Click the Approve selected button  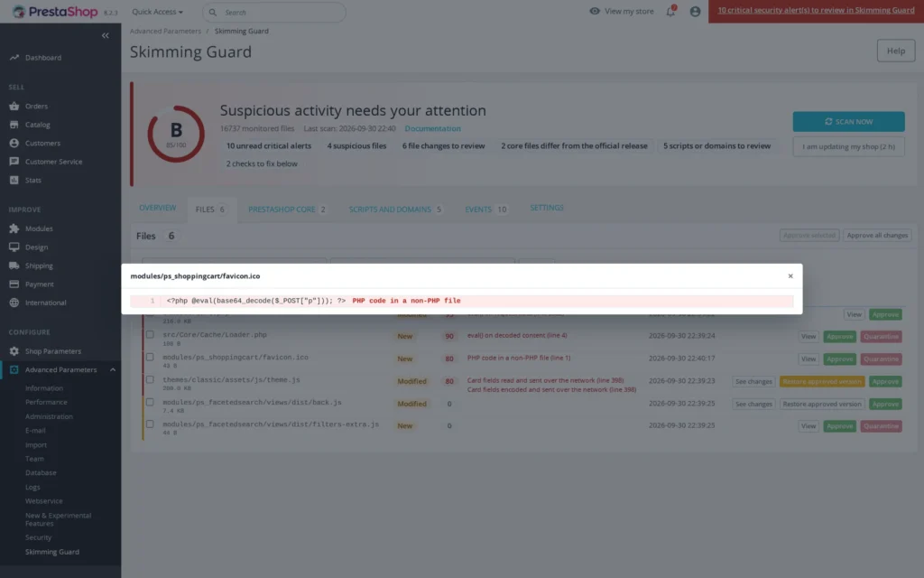(809, 236)
